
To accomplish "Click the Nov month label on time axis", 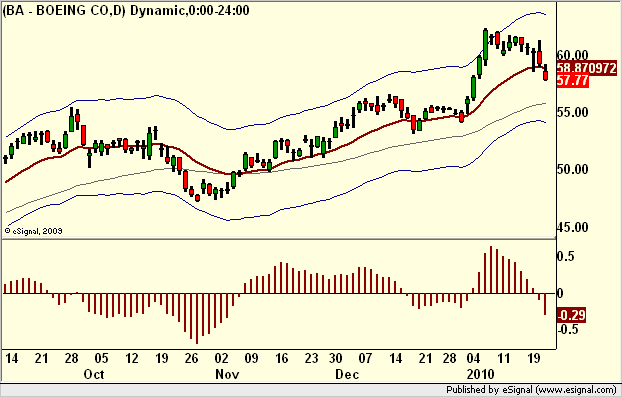I will click(227, 374).
